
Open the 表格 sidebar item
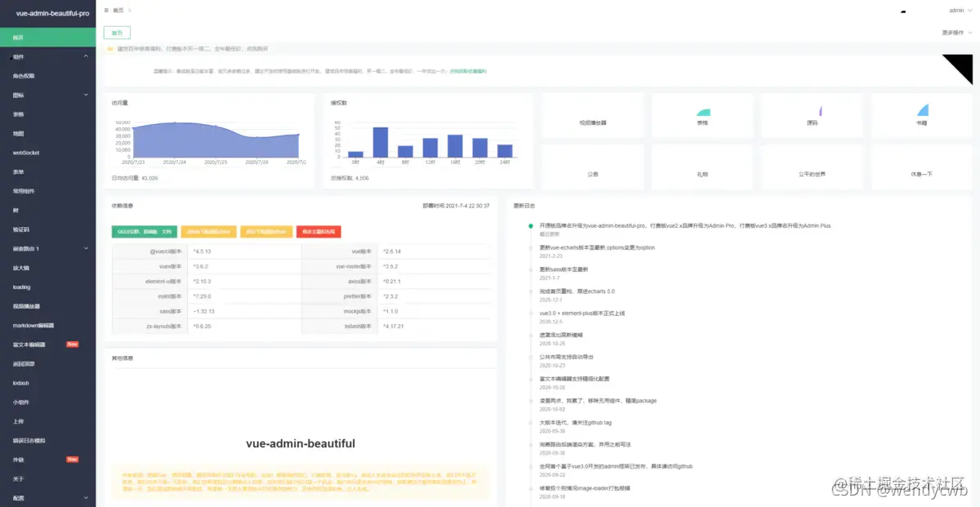click(47, 114)
